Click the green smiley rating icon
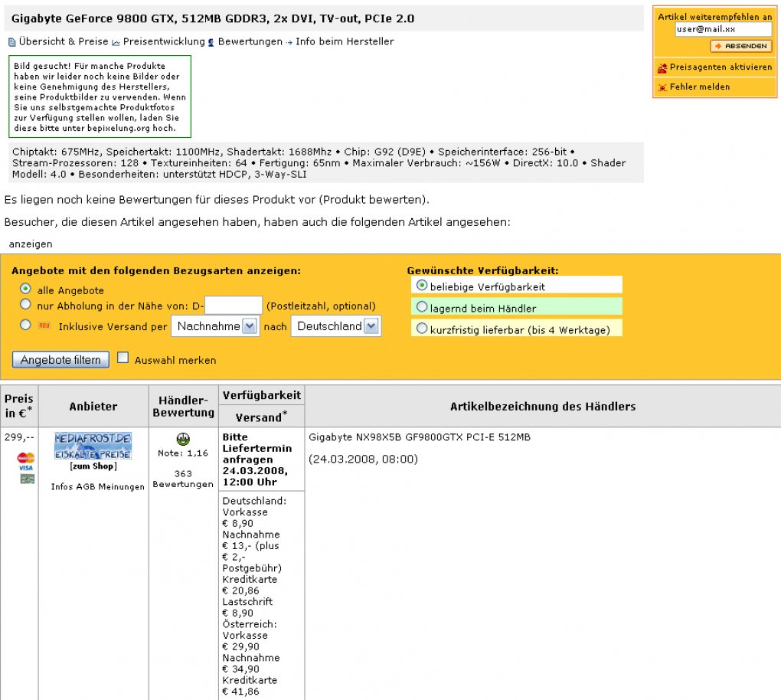This screenshot has width=781, height=700. [x=183, y=439]
